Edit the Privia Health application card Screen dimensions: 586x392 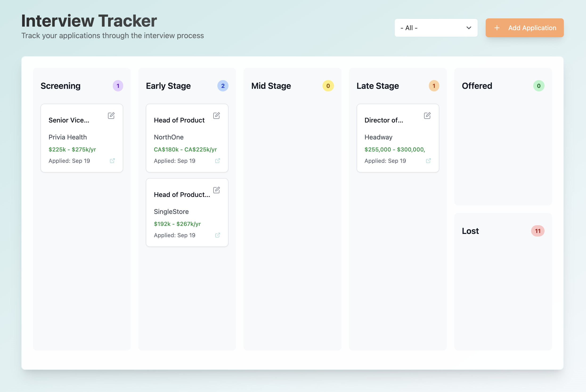click(x=111, y=115)
